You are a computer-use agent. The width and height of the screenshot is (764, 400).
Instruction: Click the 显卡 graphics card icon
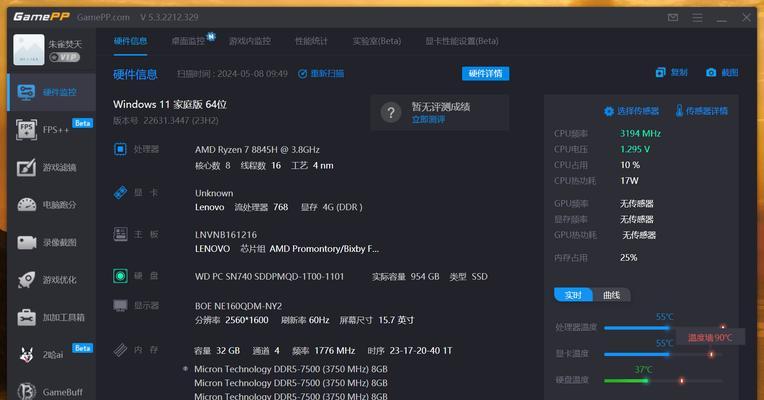point(120,192)
